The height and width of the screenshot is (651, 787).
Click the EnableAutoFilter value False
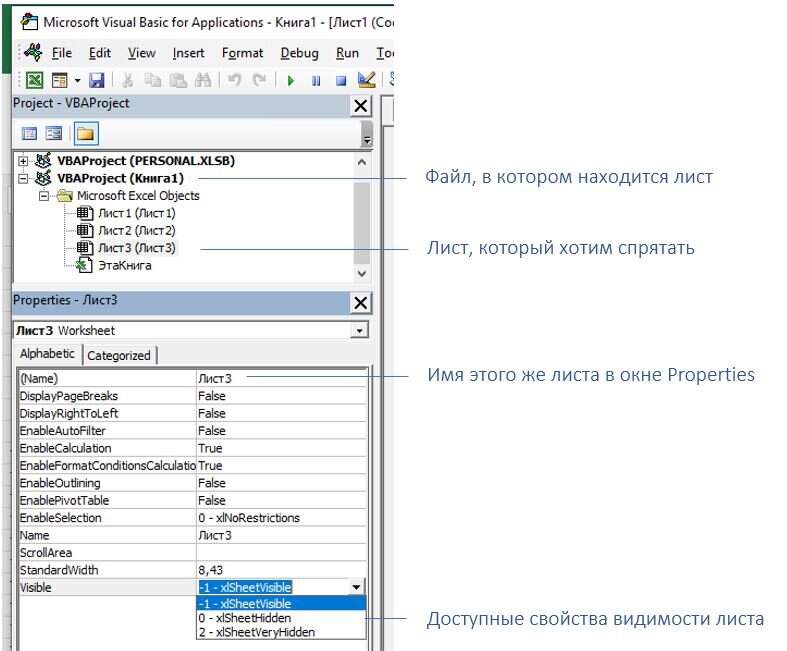(281, 431)
